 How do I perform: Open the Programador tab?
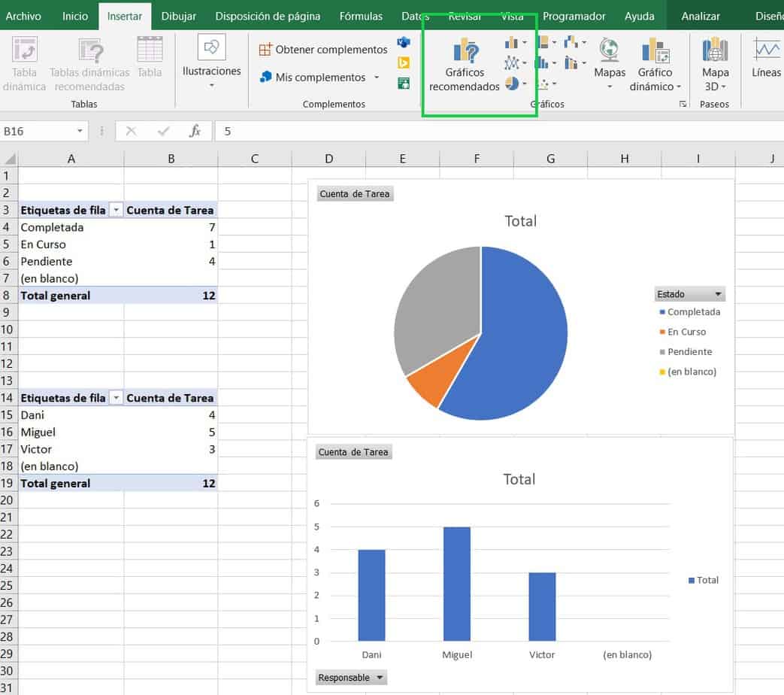click(574, 16)
